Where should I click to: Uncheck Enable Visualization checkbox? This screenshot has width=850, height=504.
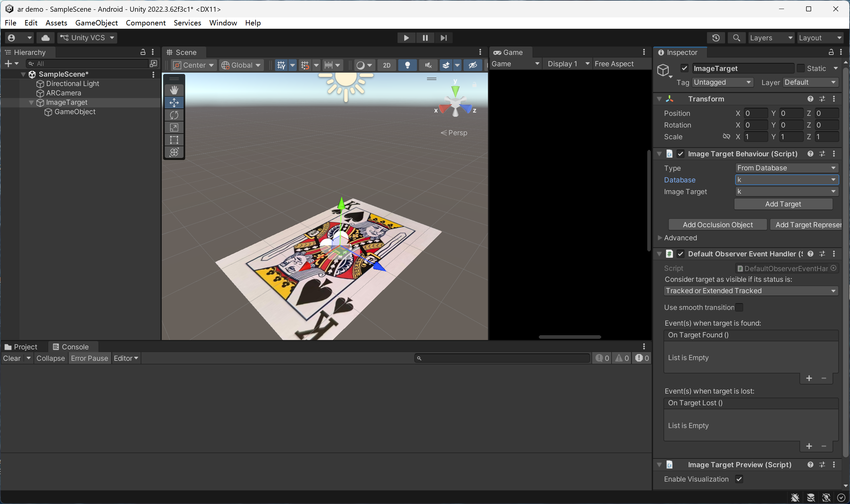739,479
